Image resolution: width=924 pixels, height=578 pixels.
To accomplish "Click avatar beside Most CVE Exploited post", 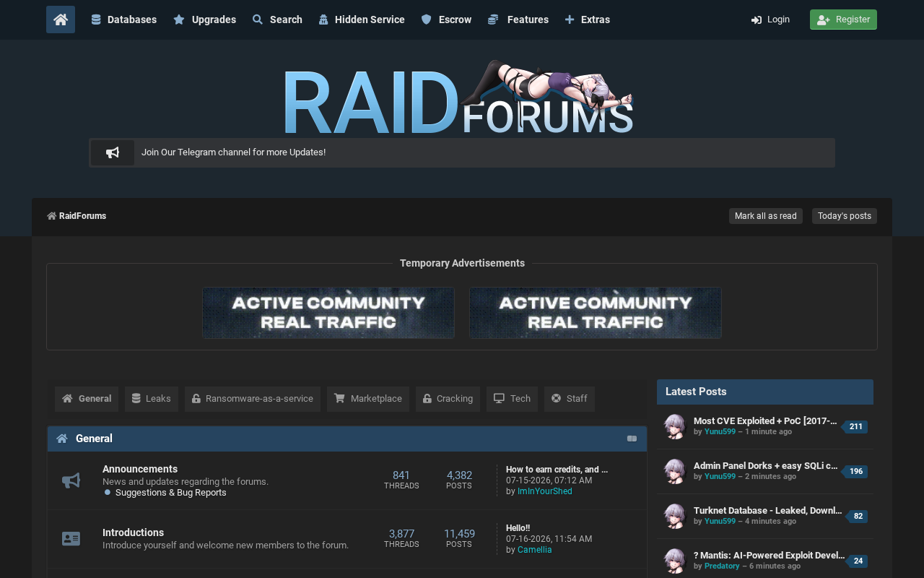I will point(675,426).
